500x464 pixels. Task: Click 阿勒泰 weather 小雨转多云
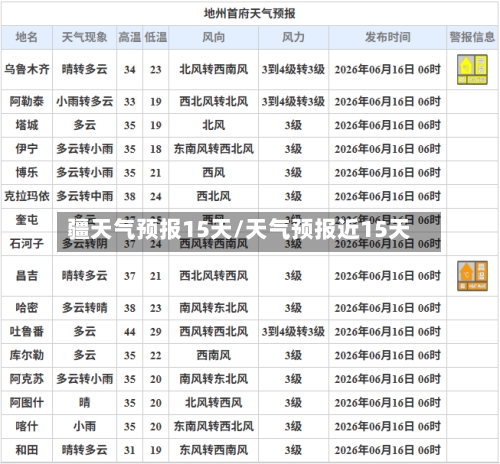(84, 101)
